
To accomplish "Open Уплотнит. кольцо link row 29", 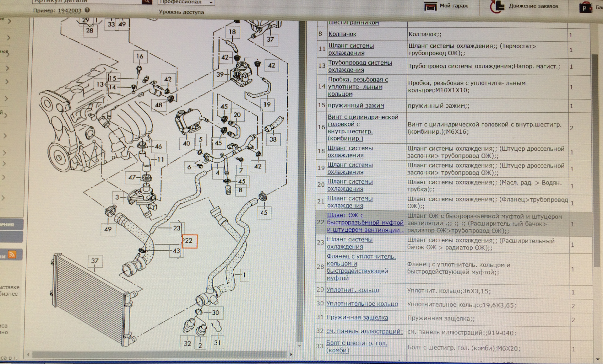I will click(352, 290).
